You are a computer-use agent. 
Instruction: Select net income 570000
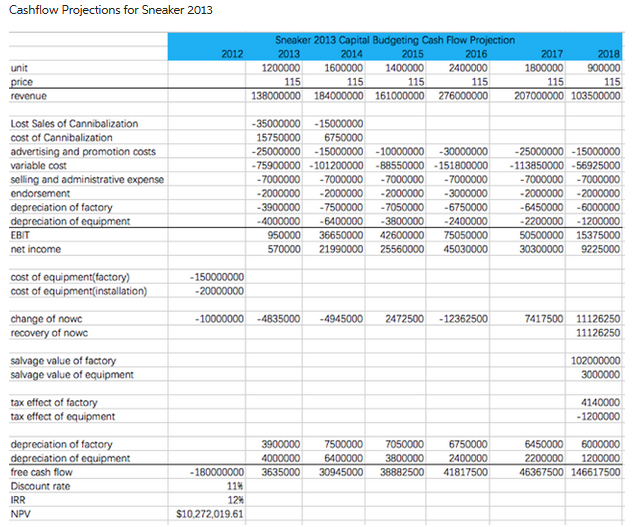(x=284, y=249)
